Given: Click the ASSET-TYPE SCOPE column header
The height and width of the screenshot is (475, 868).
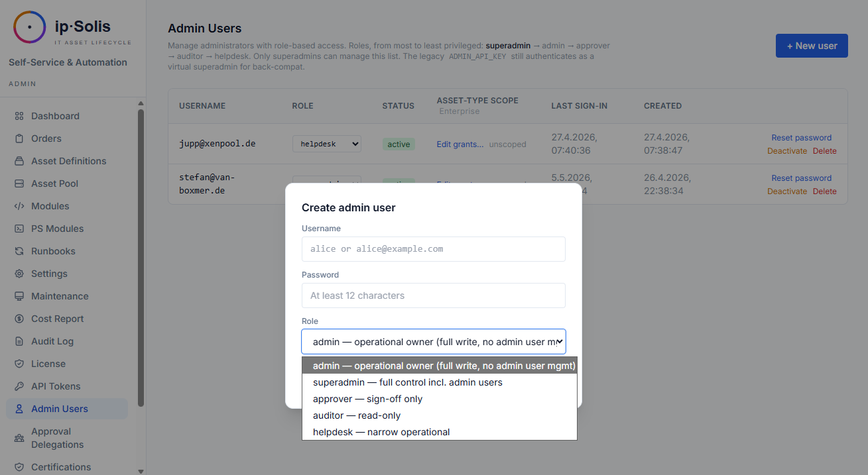Looking at the screenshot, I should [477, 101].
